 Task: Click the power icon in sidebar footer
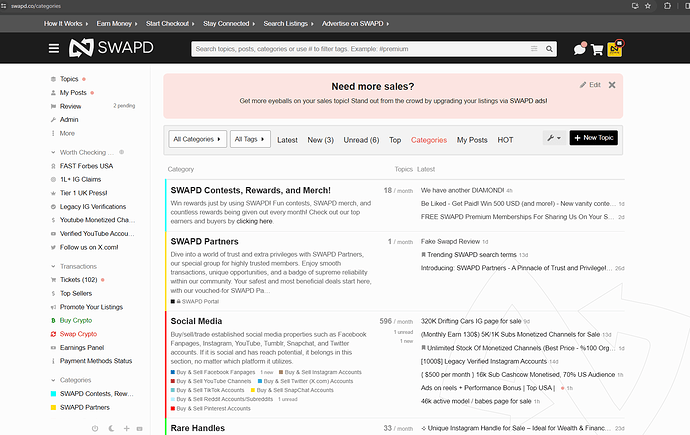pos(95,428)
